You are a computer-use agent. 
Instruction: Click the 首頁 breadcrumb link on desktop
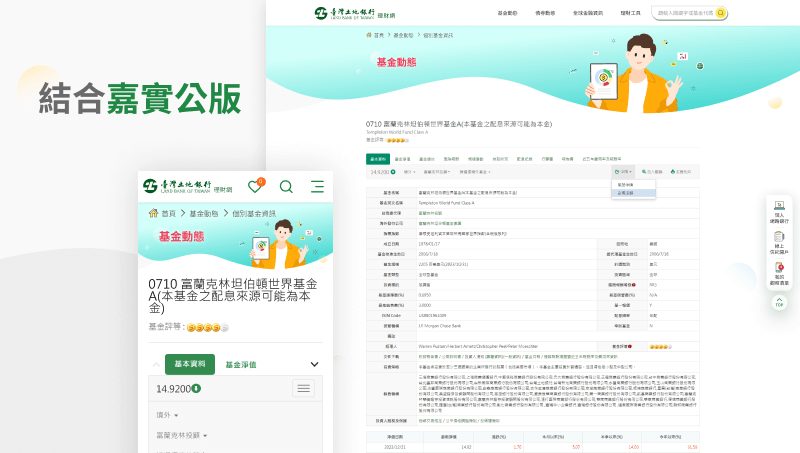click(378, 35)
